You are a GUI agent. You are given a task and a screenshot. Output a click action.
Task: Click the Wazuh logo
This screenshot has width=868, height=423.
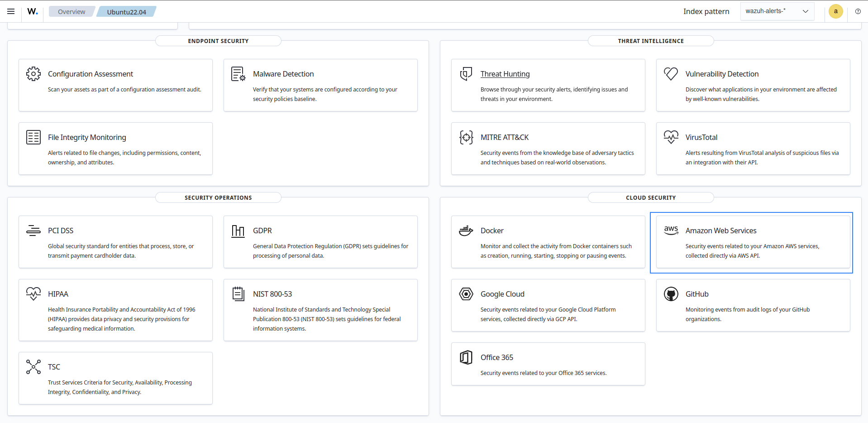point(32,11)
